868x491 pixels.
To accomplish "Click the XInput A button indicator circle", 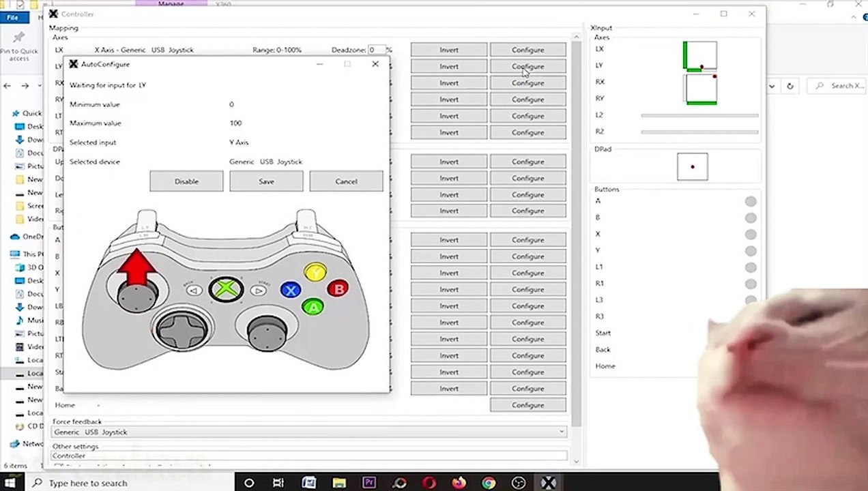I will pos(751,201).
